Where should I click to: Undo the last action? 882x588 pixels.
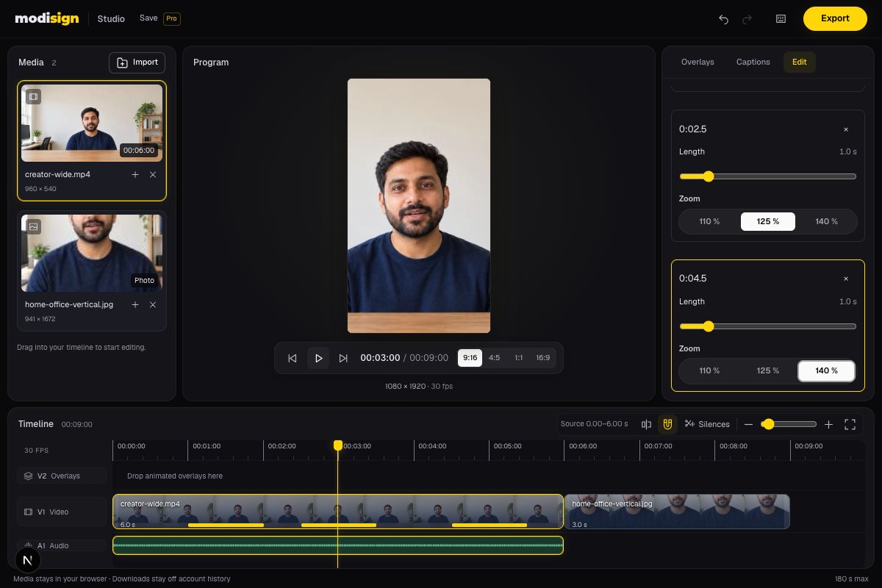pyautogui.click(x=723, y=19)
